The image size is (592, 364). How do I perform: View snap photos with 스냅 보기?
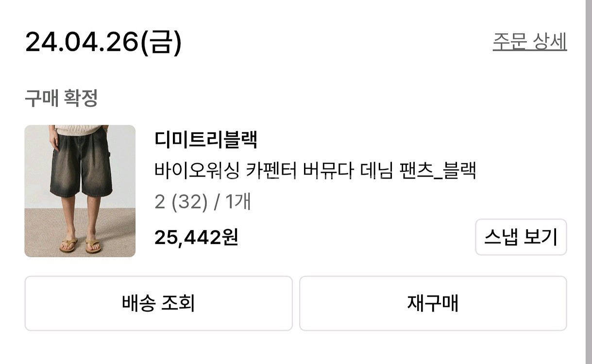(x=520, y=236)
